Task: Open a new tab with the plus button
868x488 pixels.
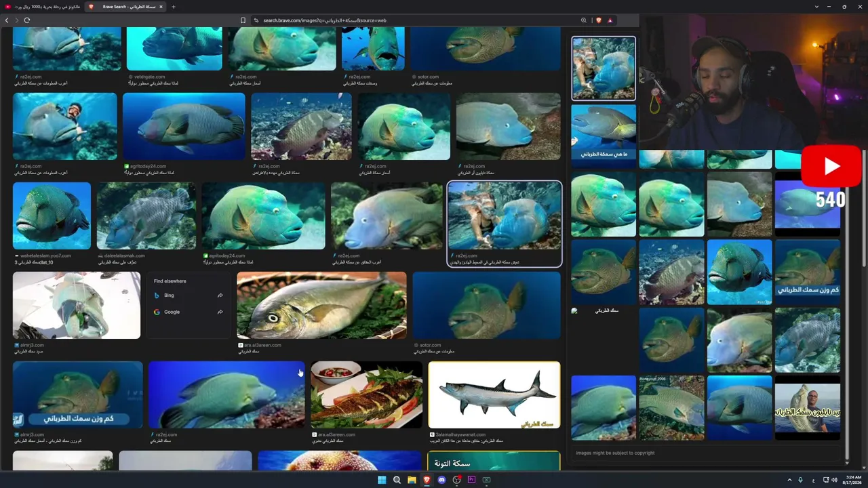Action: coord(173,7)
